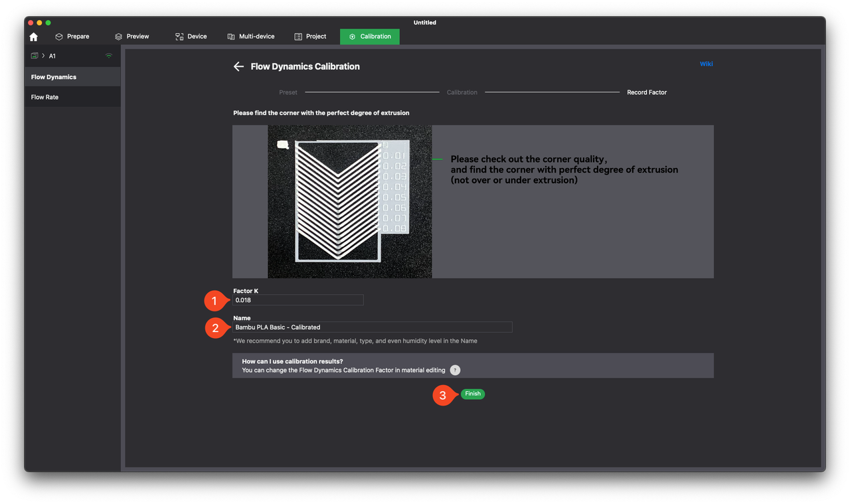Select the green Calibration tab
The image size is (850, 504).
pyautogui.click(x=370, y=37)
